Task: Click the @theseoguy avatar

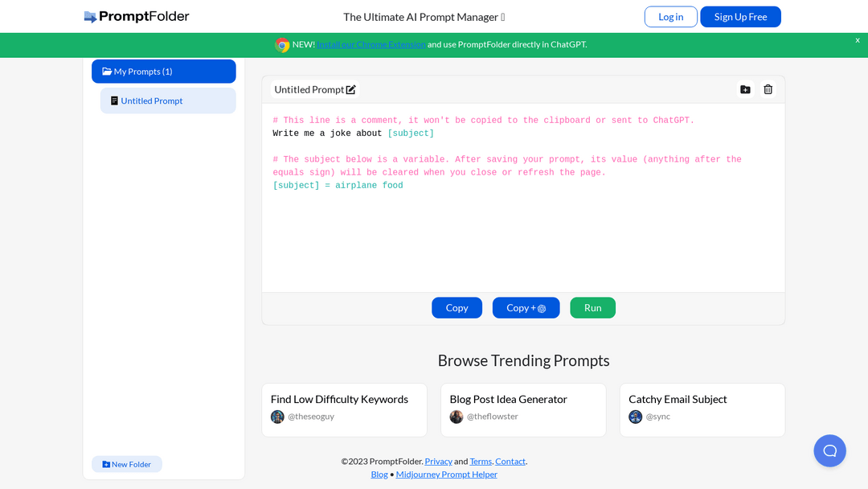Action: [x=277, y=417]
